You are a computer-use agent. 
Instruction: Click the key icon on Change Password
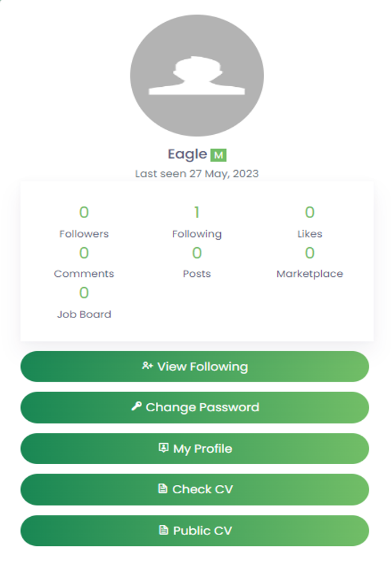(x=136, y=406)
